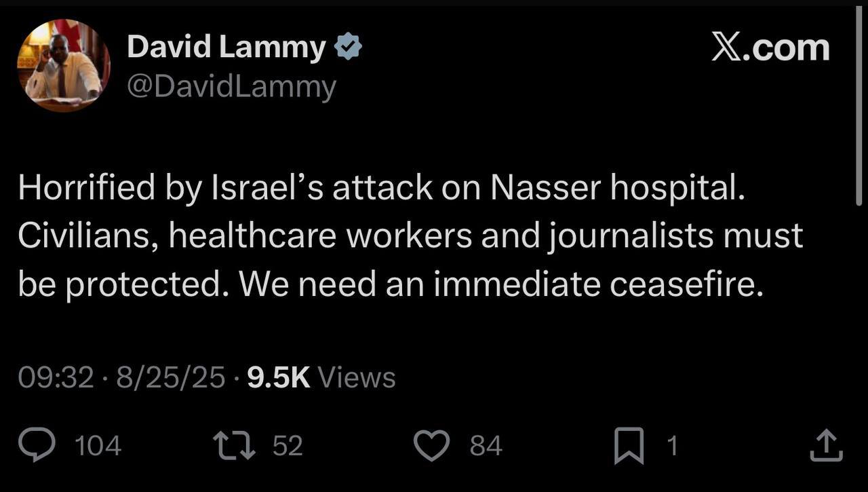Click the tweet text about Nasser hospital
This screenshot has width=868, height=492.
(410, 237)
